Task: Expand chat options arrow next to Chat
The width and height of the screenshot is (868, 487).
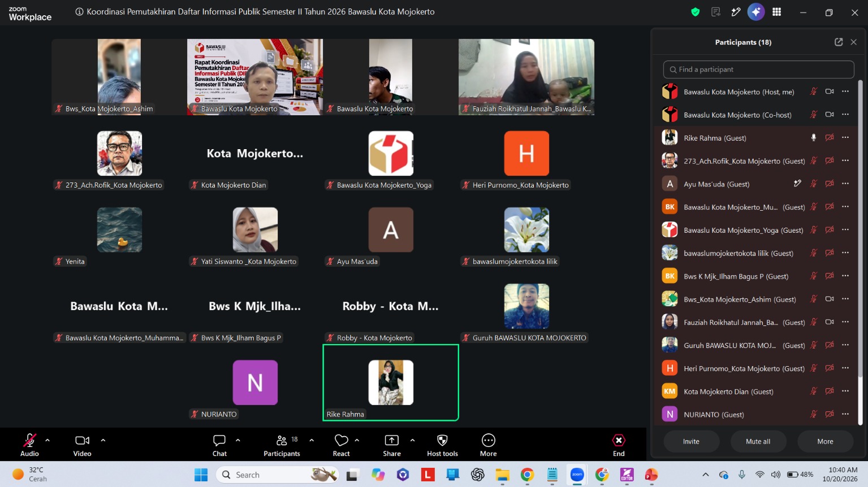Action: (238, 440)
